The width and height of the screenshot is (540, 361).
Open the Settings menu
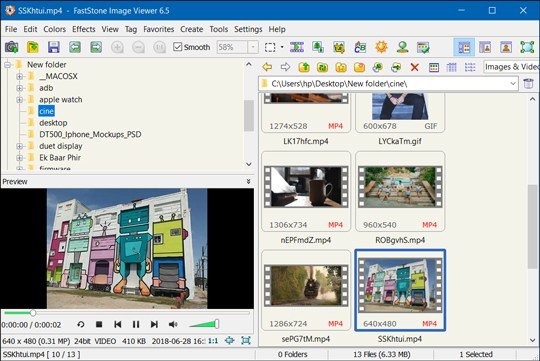click(x=248, y=29)
